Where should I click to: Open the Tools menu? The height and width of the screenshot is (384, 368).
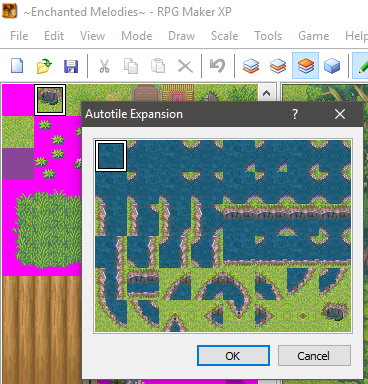point(268,36)
